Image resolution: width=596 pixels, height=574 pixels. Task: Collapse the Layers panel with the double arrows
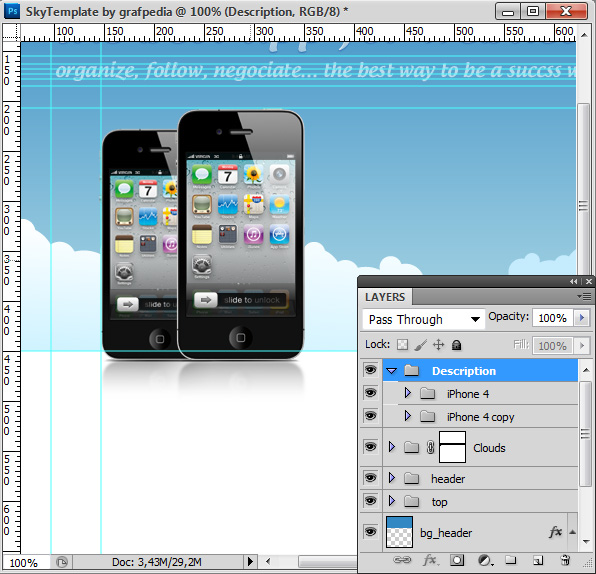(574, 282)
